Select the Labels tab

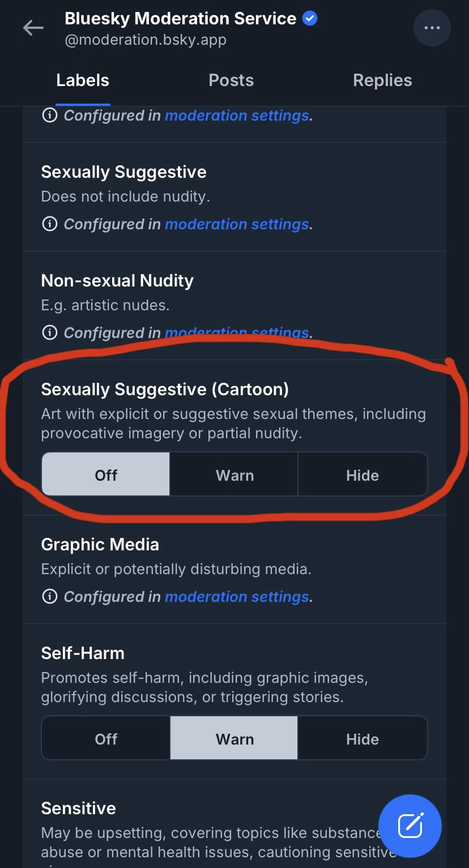[x=83, y=80]
